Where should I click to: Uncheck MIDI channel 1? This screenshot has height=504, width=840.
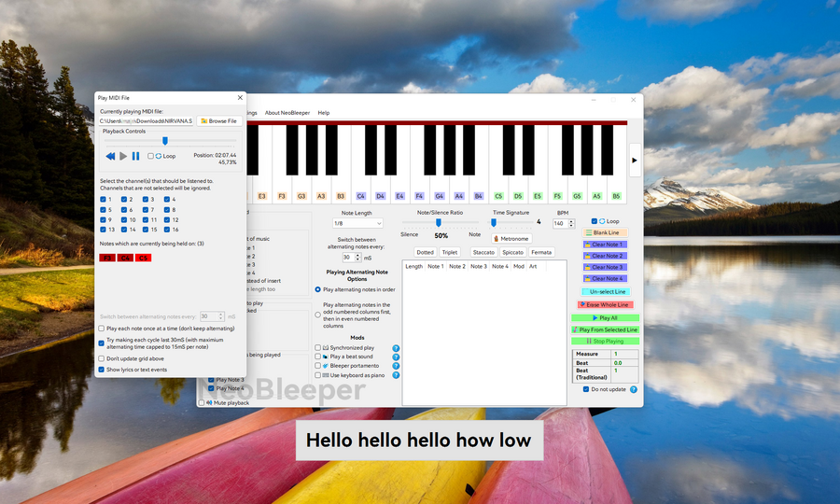tap(103, 199)
